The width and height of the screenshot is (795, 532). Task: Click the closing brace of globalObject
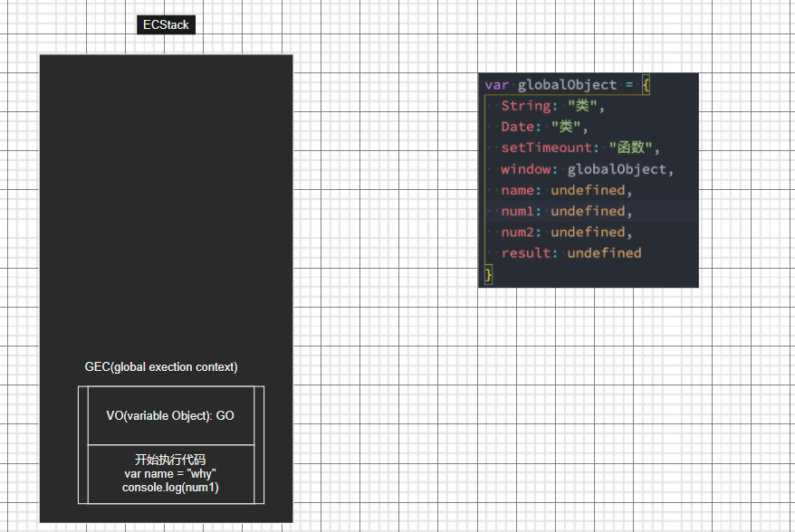point(488,275)
